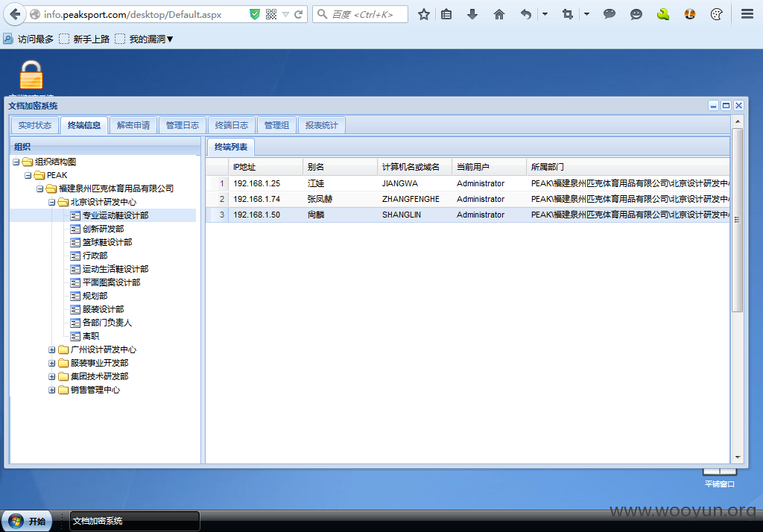Image resolution: width=763 pixels, height=532 pixels.
Task: Bookmark this page with the star icon
Action: pos(424,15)
